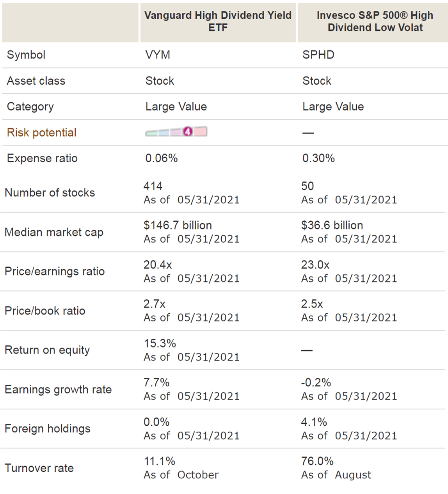448x494 pixels.
Task: Select the 20.4x price/earnings value
Action: [158, 265]
